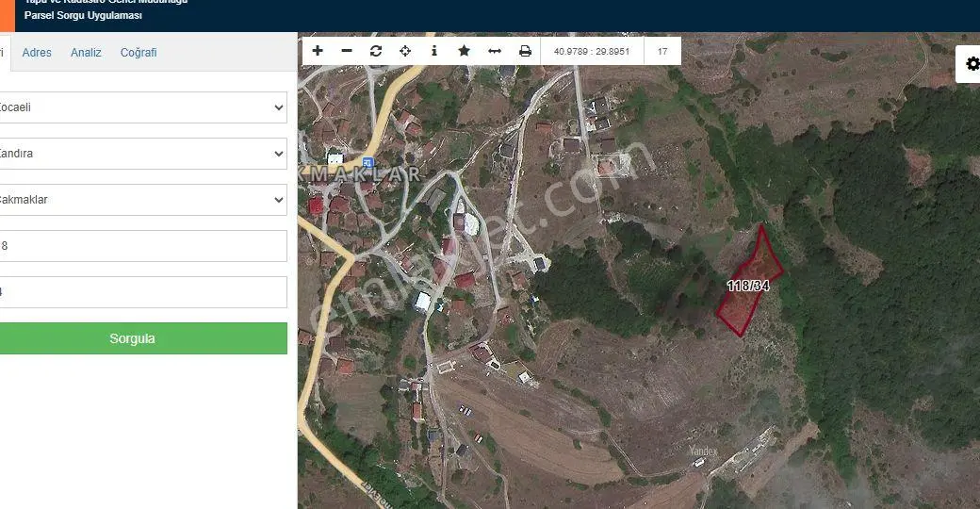Click the zoom level value 17

(662, 51)
